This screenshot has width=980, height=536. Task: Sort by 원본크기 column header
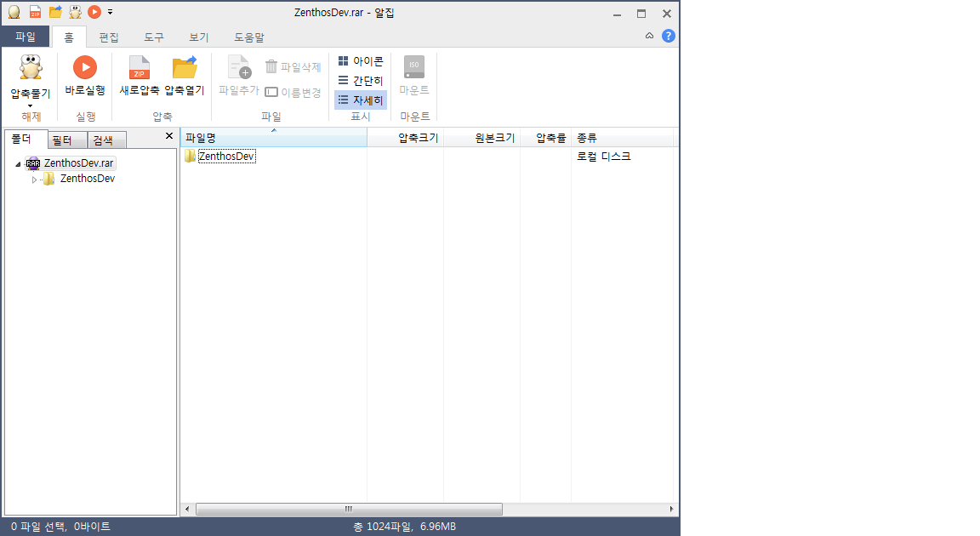481,138
